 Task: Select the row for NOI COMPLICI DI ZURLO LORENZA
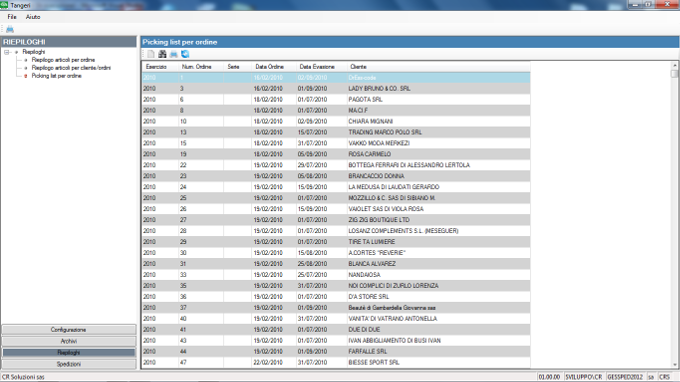(x=336, y=286)
